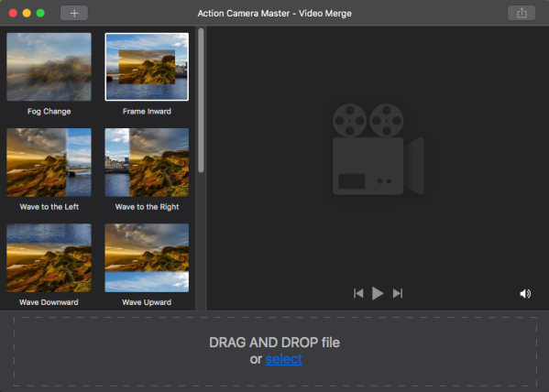Image resolution: width=549 pixels, height=392 pixels.
Task: Click the 'select' file link
Action: [283, 359]
